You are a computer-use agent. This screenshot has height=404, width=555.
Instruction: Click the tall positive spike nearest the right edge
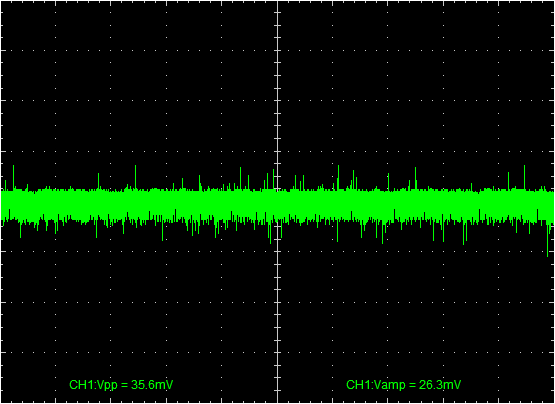[525, 177]
